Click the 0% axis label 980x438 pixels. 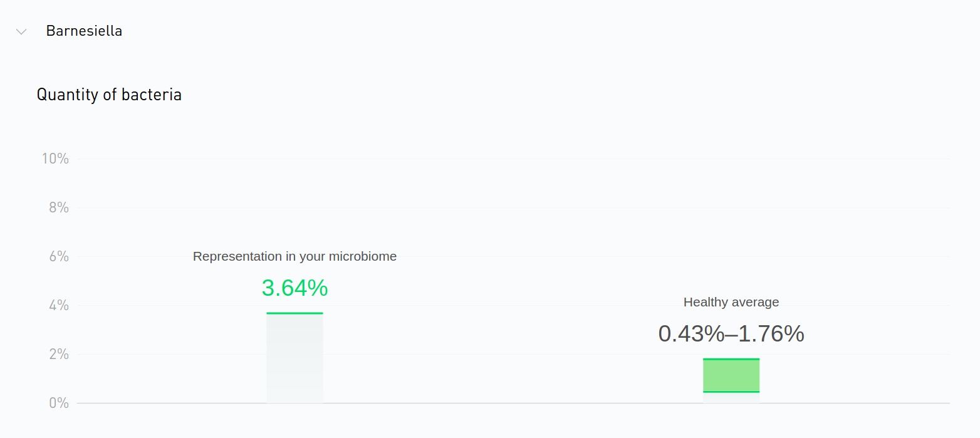[59, 403]
